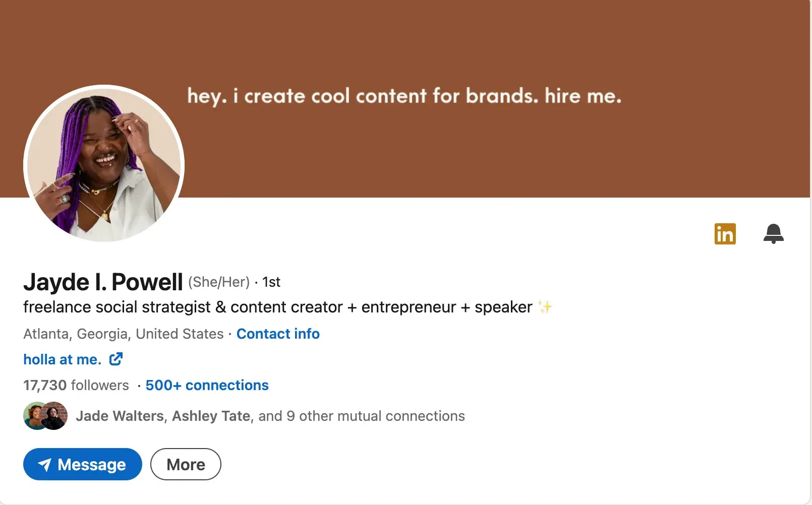Screen dimensions: 812x505
Task: Open the More actions dropdown
Action: [x=186, y=464]
